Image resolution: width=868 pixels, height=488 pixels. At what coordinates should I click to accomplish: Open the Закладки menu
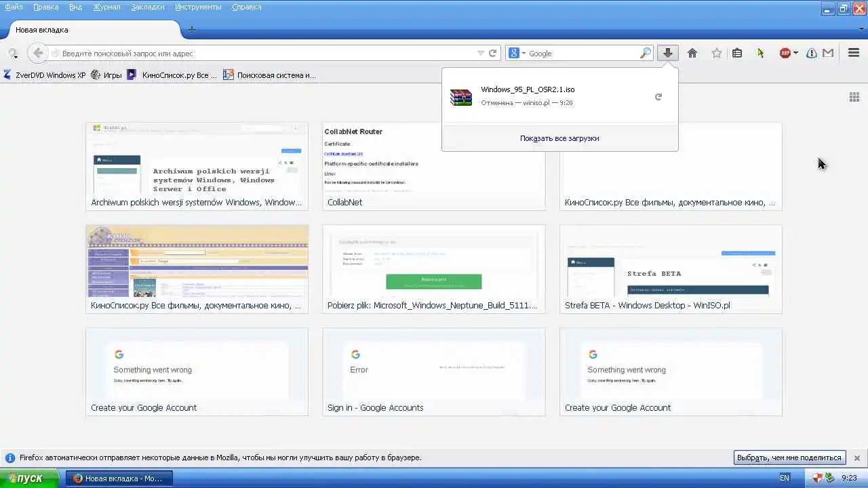coord(147,7)
